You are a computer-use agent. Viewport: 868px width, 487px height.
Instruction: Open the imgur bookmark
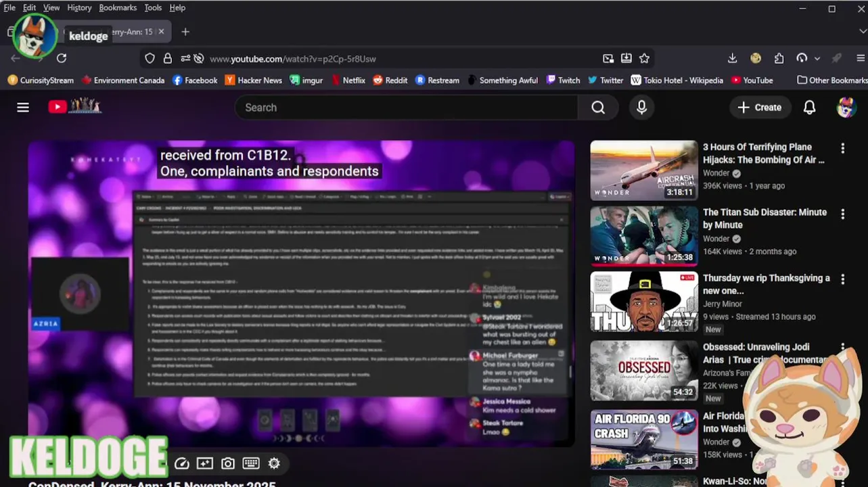306,80
